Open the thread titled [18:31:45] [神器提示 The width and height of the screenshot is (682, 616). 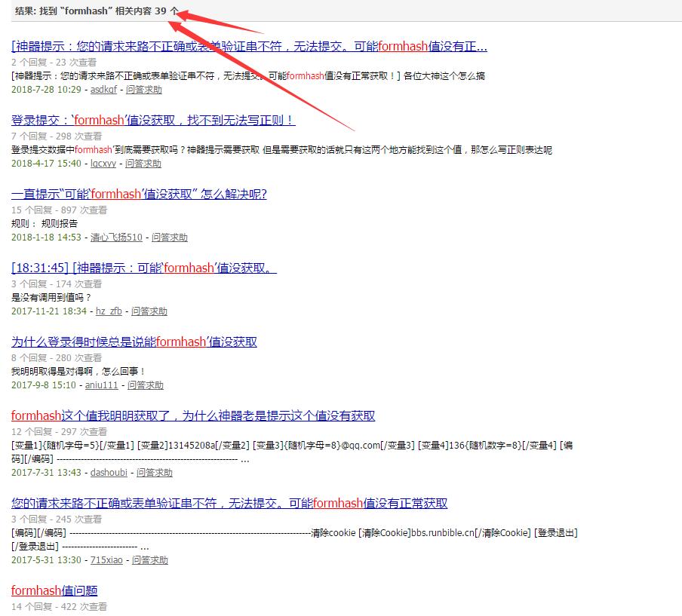(144, 268)
